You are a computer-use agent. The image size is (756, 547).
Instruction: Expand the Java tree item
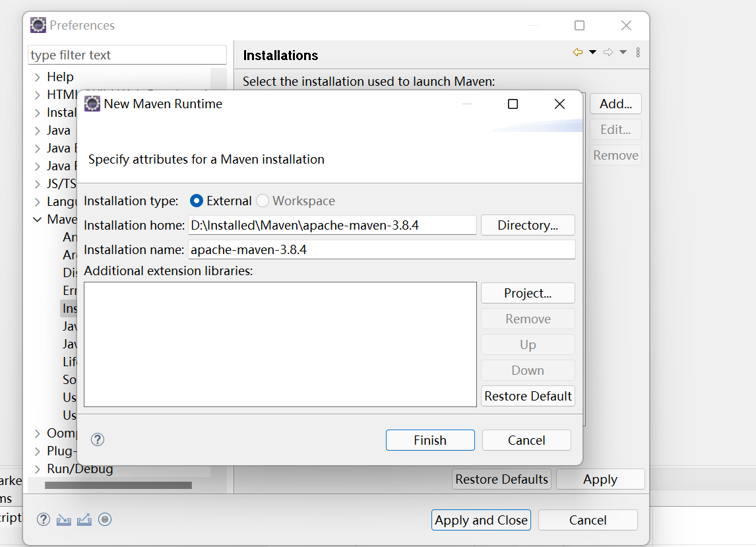(38, 130)
